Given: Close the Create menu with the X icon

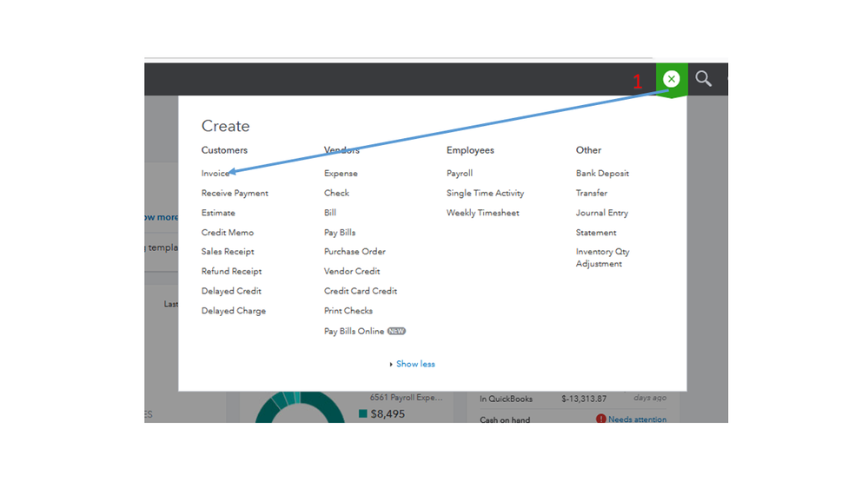Looking at the screenshot, I should click(672, 79).
